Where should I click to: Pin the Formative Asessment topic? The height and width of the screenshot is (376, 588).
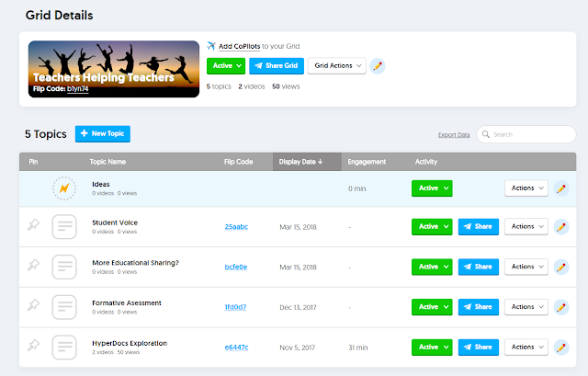(x=33, y=304)
